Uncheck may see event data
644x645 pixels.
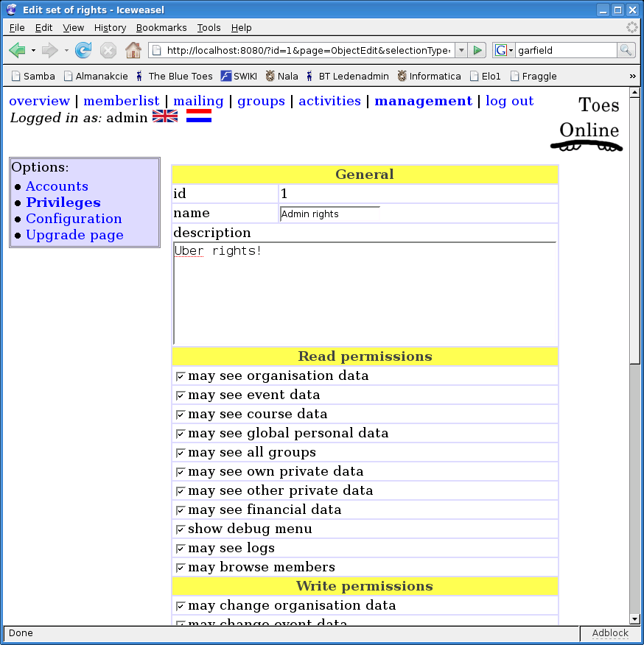click(x=180, y=395)
